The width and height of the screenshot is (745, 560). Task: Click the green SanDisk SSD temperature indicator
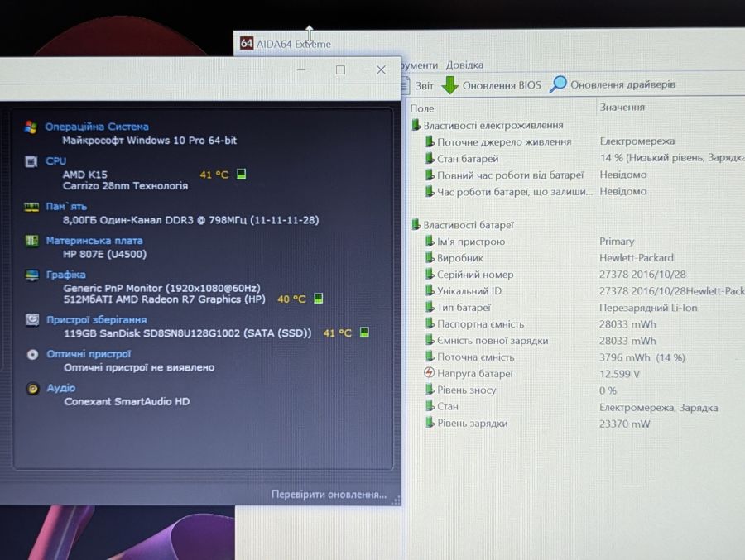click(364, 332)
